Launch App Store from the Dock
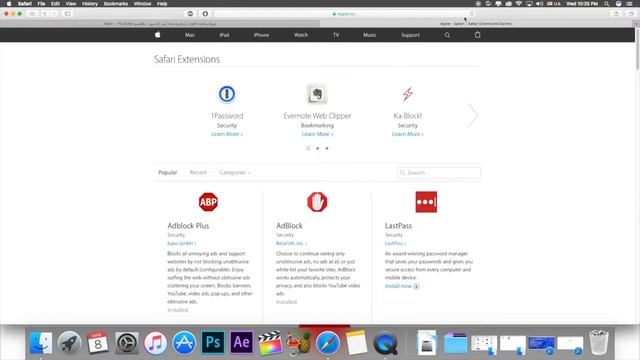This screenshot has width=640, height=360. [x=184, y=342]
